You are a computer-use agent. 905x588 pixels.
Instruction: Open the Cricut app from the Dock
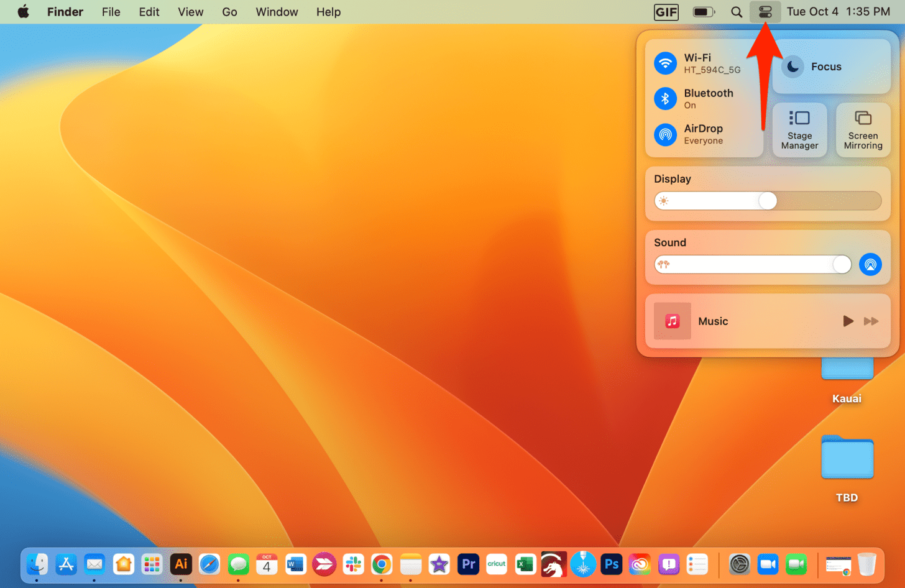click(x=497, y=564)
